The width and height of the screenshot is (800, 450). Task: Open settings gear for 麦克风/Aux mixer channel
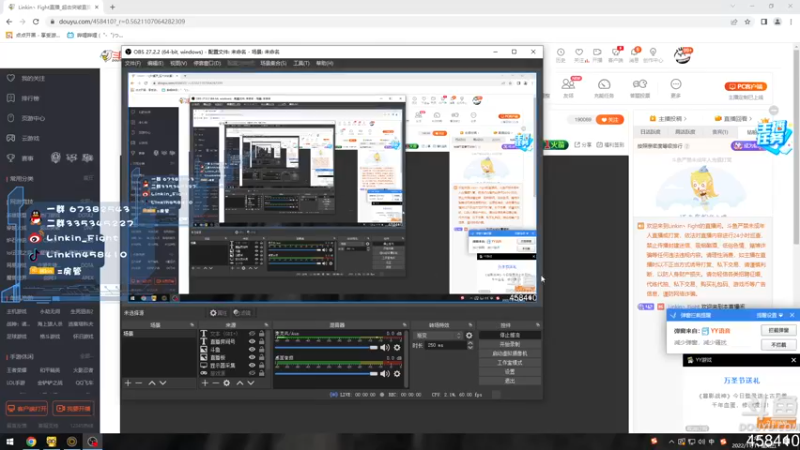397,347
